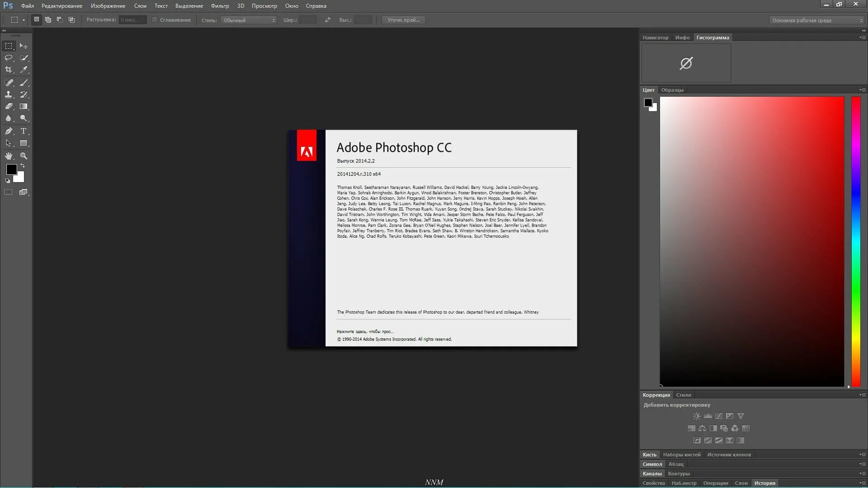Choose the Clone Stamp tool

coord(9,95)
